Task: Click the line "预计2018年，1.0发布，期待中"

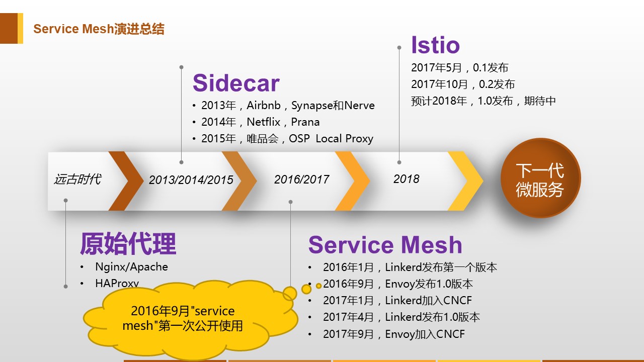Action: 484,101
